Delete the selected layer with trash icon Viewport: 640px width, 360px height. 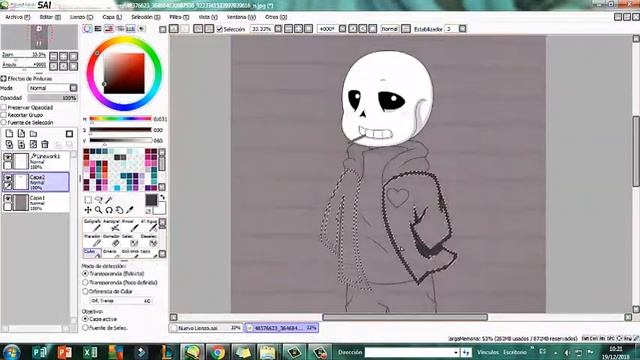pos(45,144)
